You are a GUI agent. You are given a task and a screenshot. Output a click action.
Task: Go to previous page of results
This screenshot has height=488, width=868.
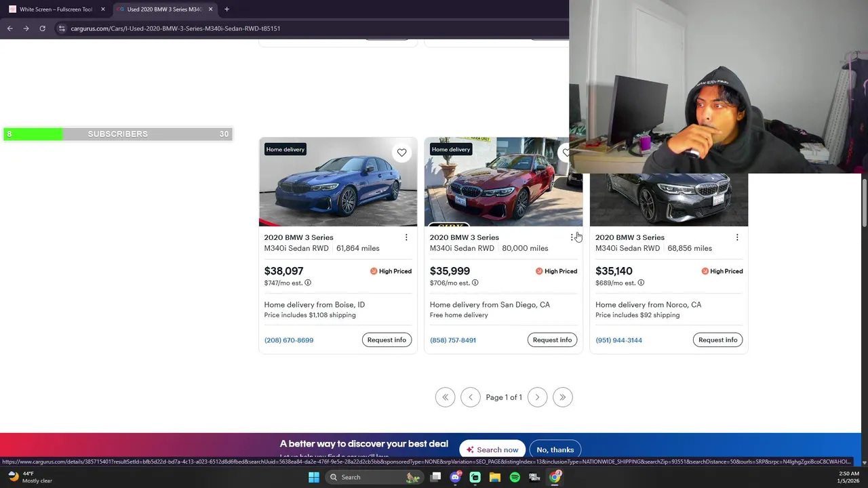471,397
